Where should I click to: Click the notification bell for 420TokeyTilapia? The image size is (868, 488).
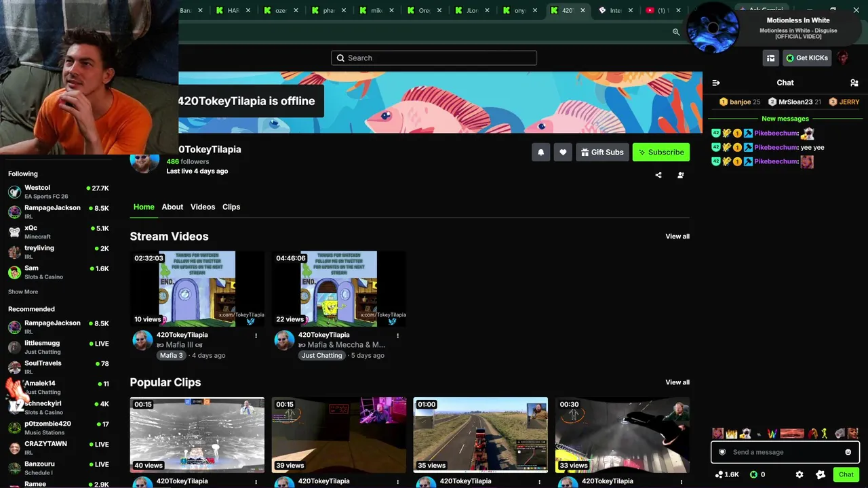[x=540, y=152]
